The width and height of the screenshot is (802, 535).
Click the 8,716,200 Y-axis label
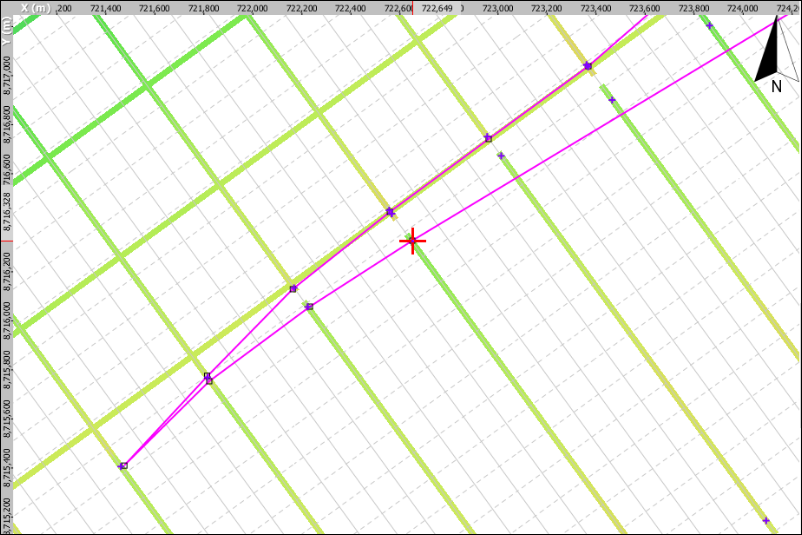[7, 272]
